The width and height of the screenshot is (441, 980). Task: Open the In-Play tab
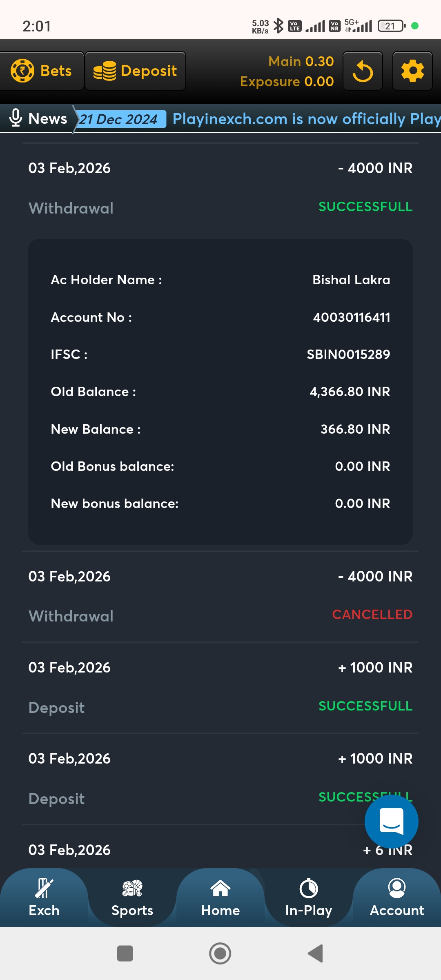click(309, 898)
